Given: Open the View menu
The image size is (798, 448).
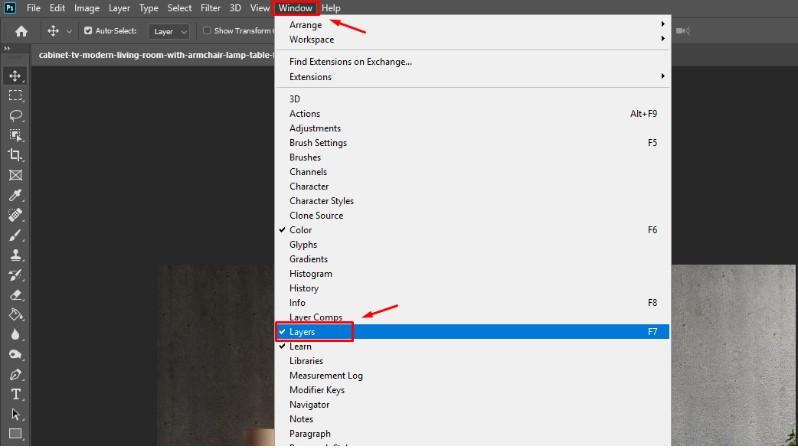Looking at the screenshot, I should click(260, 8).
